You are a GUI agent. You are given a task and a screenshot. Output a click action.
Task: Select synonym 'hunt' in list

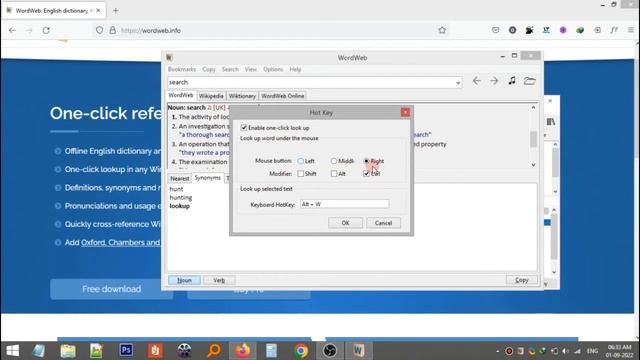(x=176, y=189)
